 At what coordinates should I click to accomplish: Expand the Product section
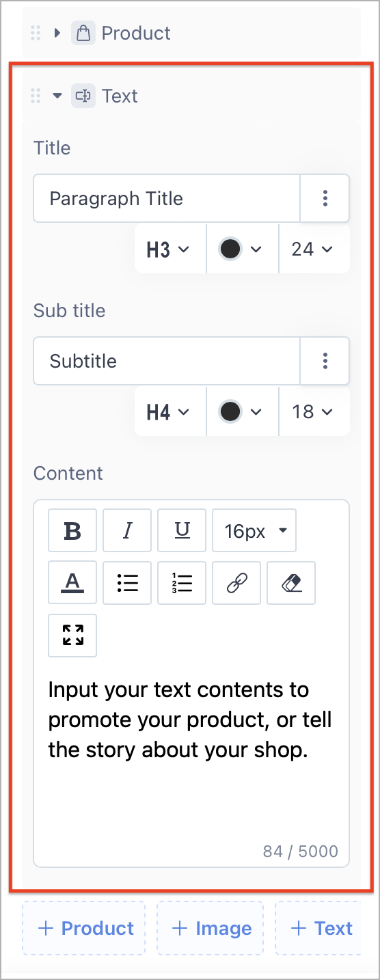pyautogui.click(x=57, y=33)
